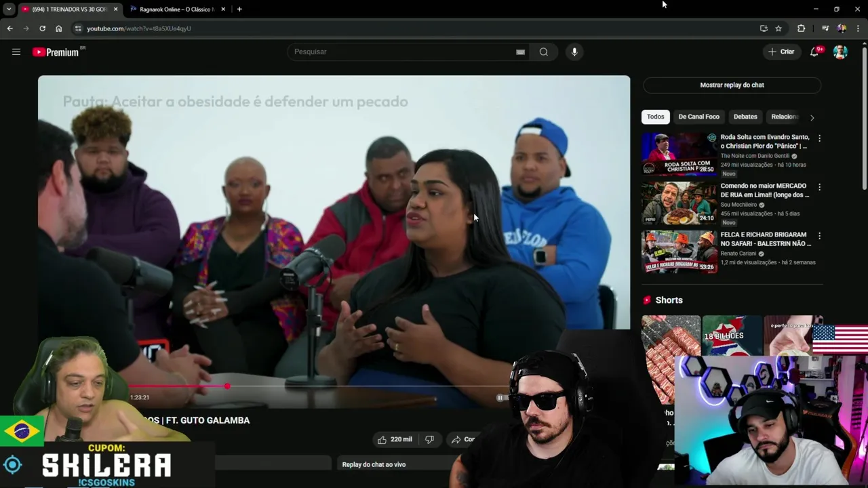The height and width of the screenshot is (488, 868).
Task: Click the 'Criar' button
Action: [x=781, y=52]
